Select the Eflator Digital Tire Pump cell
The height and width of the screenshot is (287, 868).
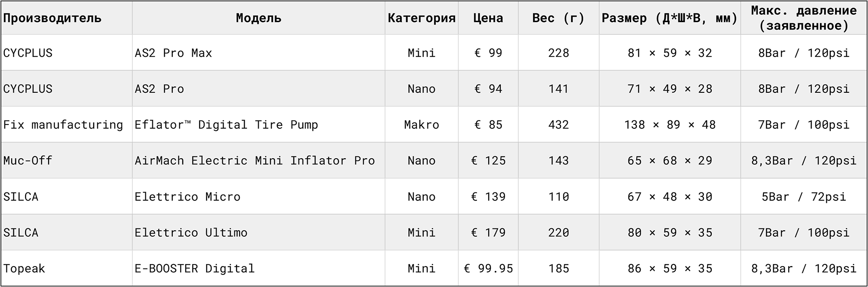point(226,125)
